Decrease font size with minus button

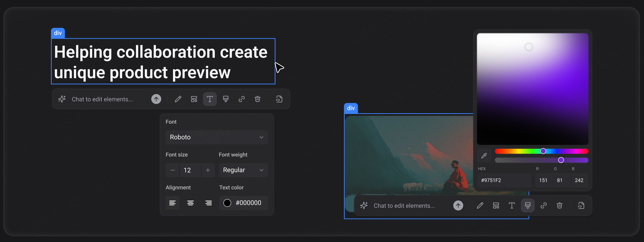[172, 170]
